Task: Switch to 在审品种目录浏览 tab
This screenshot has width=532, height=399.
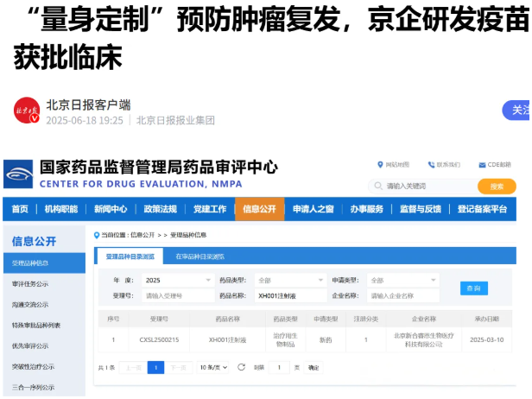Action: click(x=199, y=256)
